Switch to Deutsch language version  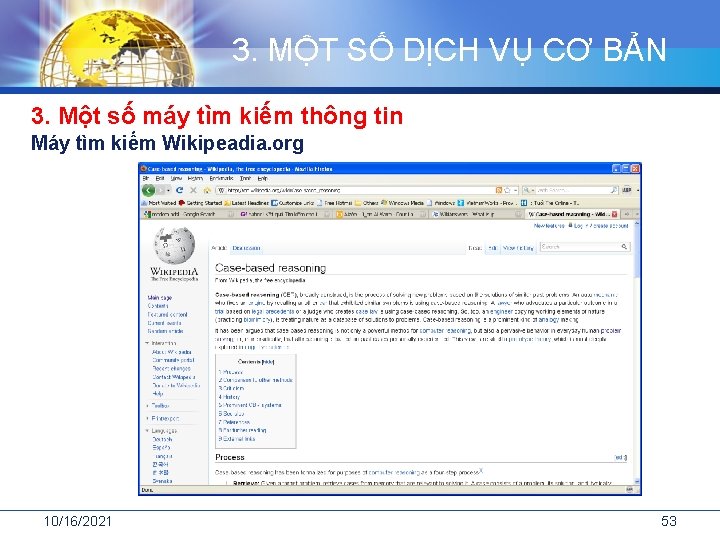162,439
